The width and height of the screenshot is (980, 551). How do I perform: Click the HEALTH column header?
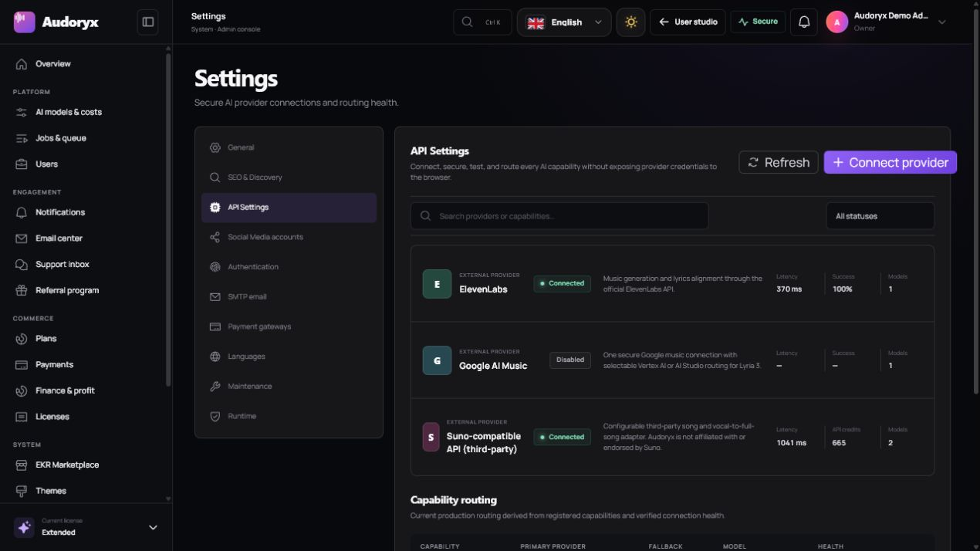coord(830,546)
